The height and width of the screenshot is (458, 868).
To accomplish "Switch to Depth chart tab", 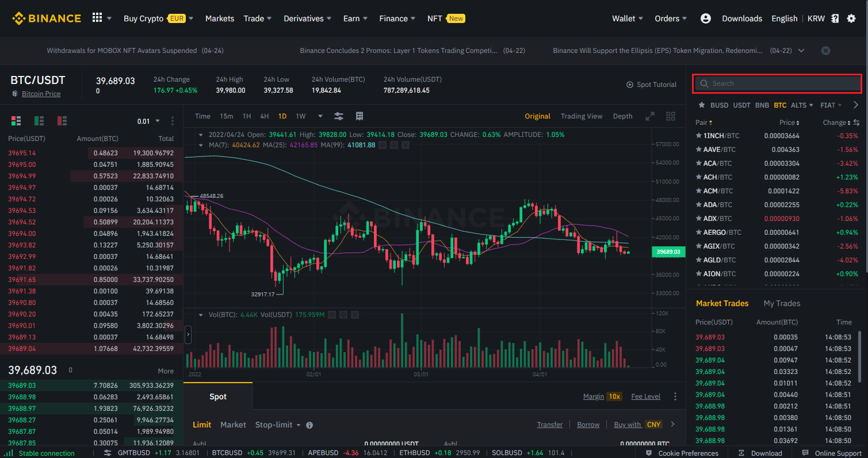I will tap(622, 116).
